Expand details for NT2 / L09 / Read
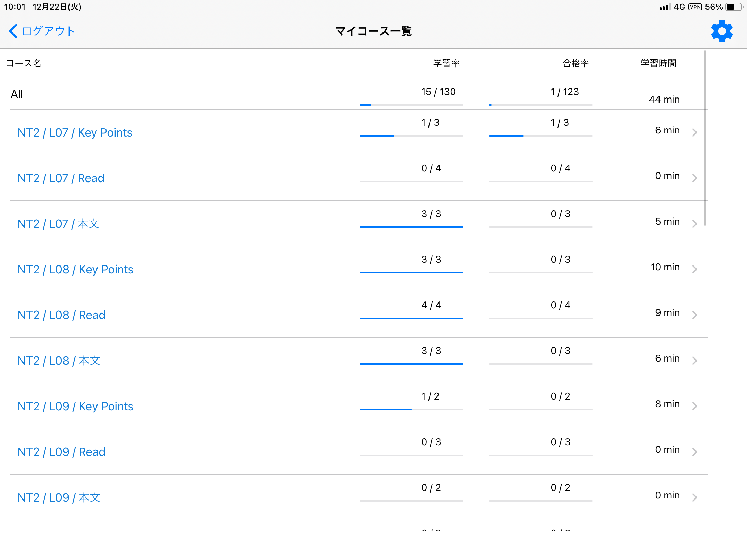The width and height of the screenshot is (747, 560). point(61,452)
